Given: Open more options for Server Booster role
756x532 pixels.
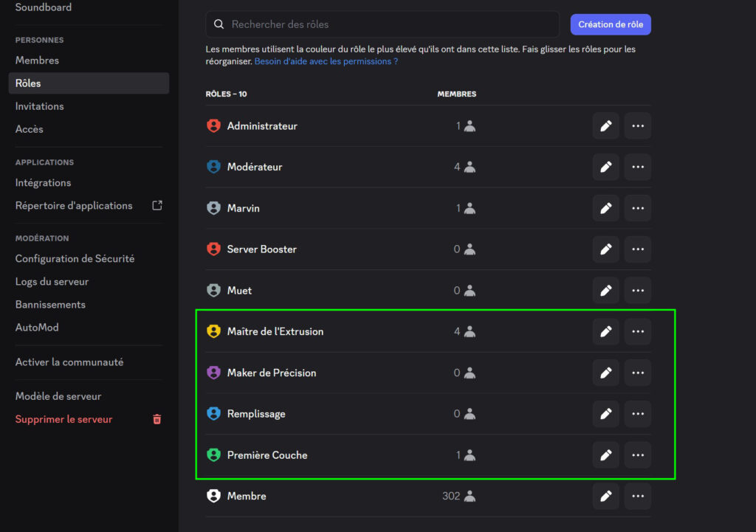Looking at the screenshot, I should click(x=638, y=249).
